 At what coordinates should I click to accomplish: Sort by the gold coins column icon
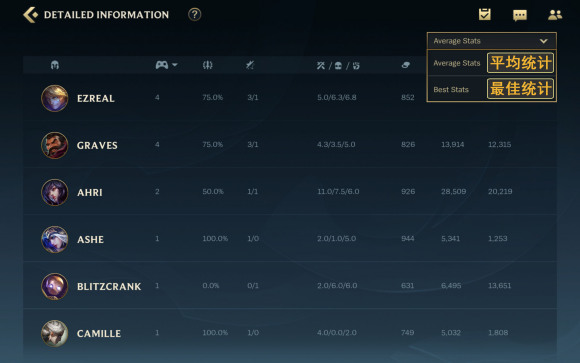(x=406, y=65)
